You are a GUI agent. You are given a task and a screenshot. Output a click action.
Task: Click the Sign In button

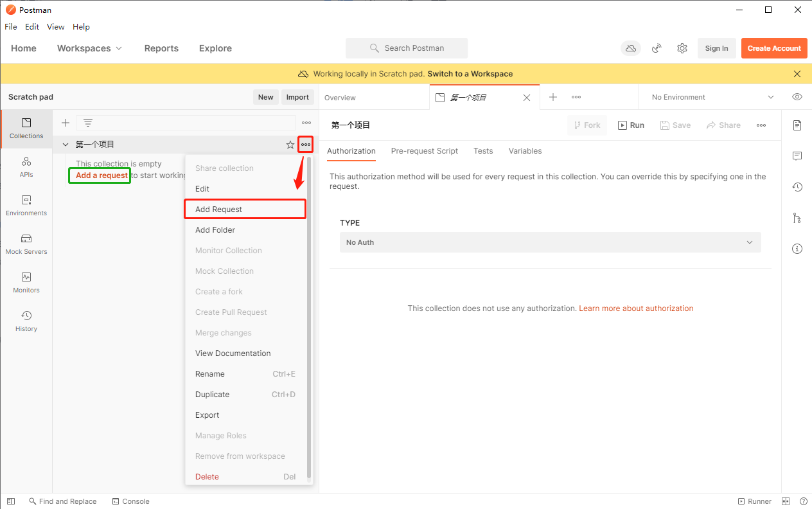[716, 48]
